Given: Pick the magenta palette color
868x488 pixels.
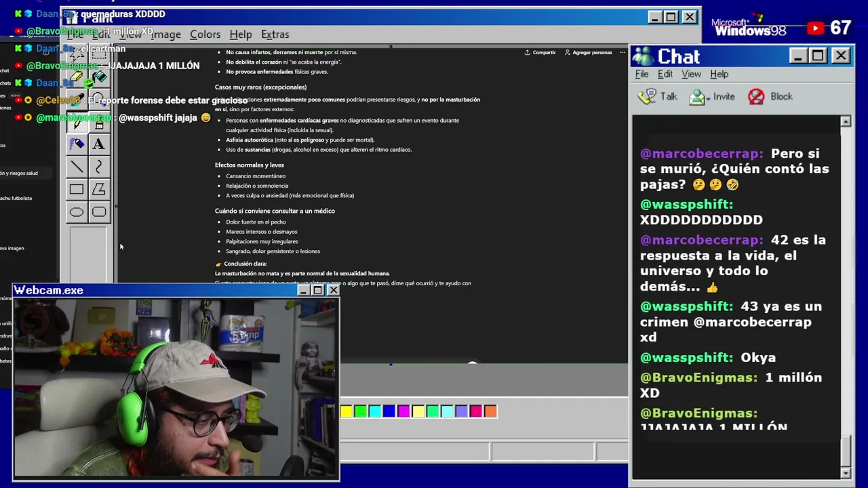Looking at the screenshot, I should pos(404,411).
